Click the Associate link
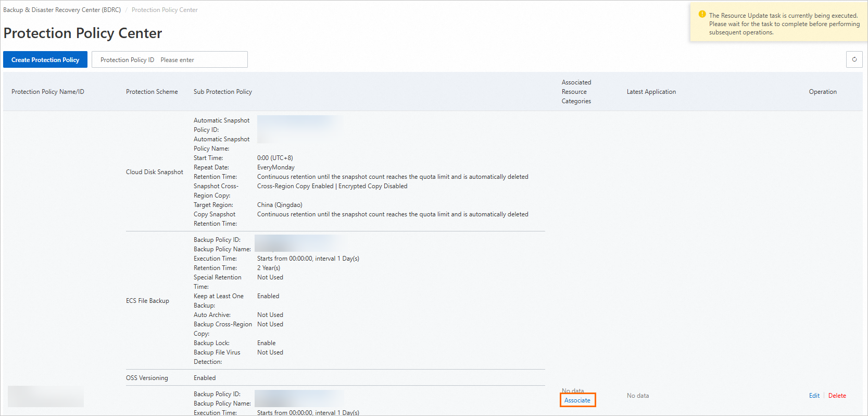868x416 pixels. (577, 400)
